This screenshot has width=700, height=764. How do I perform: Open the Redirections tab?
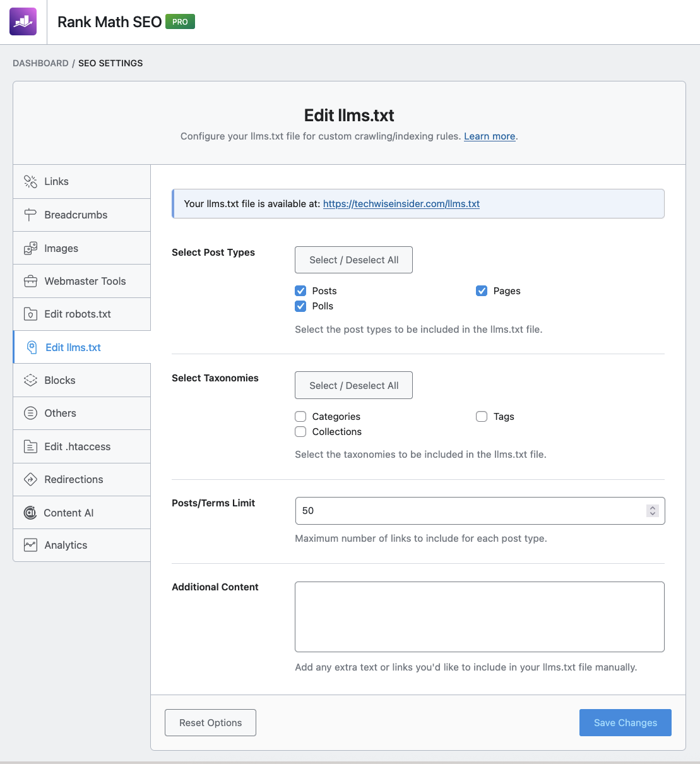(82, 479)
